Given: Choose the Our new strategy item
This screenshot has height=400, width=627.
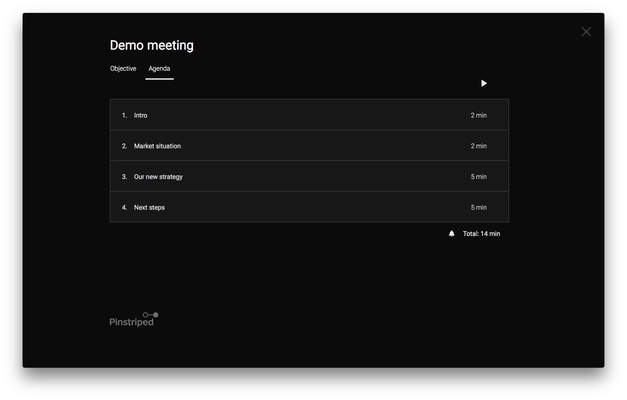Looking at the screenshot, I should click(158, 177).
